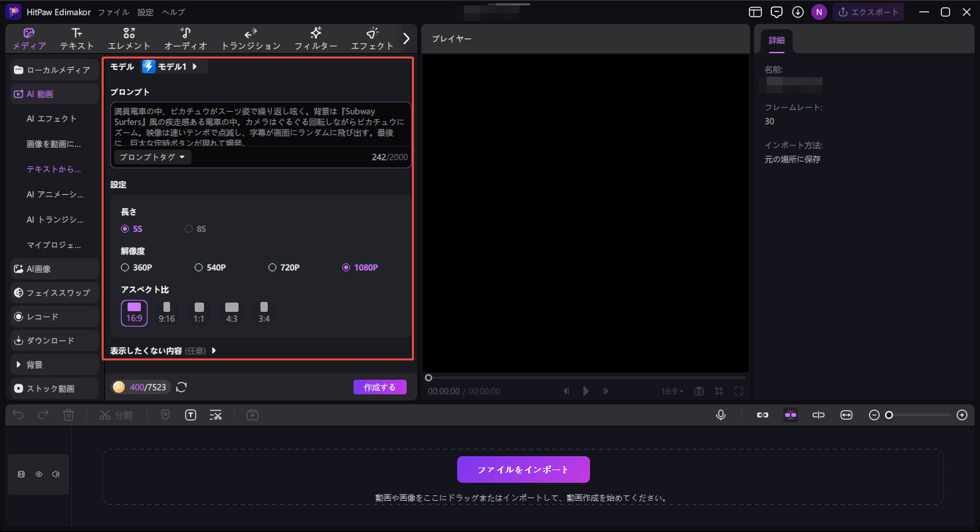
Task: Toggle the player grid overlay icon
Action: [719, 391]
